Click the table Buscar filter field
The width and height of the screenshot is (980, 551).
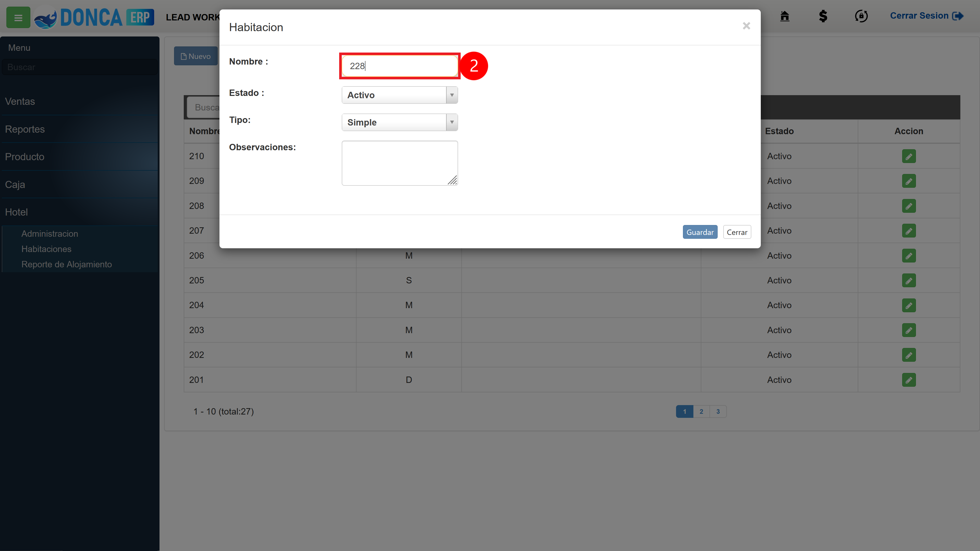coord(203,107)
